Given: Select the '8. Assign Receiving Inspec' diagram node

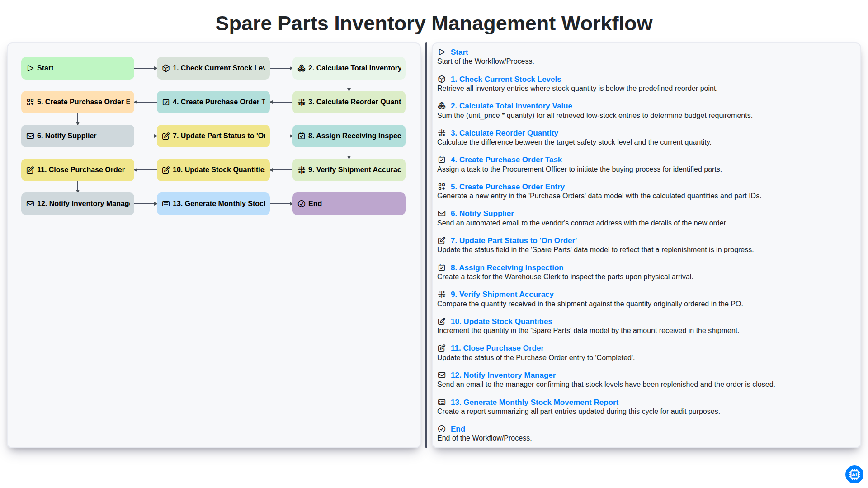Looking at the screenshot, I should click(349, 136).
